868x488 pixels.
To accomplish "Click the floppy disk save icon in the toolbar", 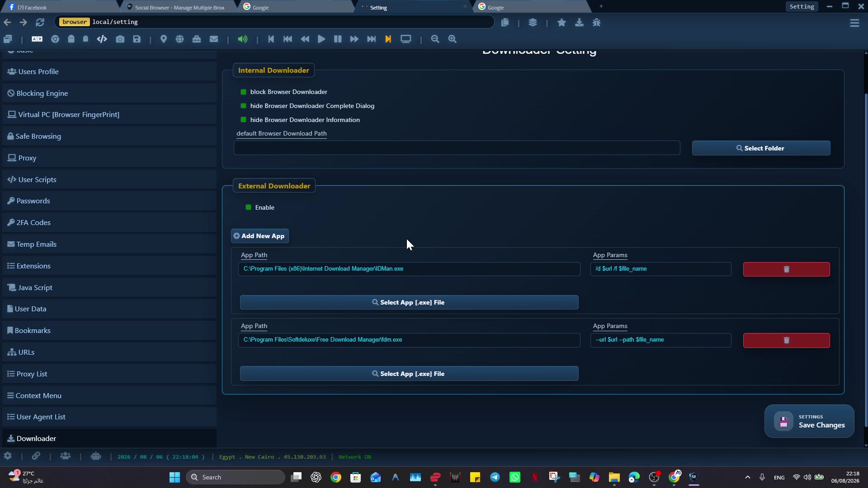I will click(x=137, y=39).
